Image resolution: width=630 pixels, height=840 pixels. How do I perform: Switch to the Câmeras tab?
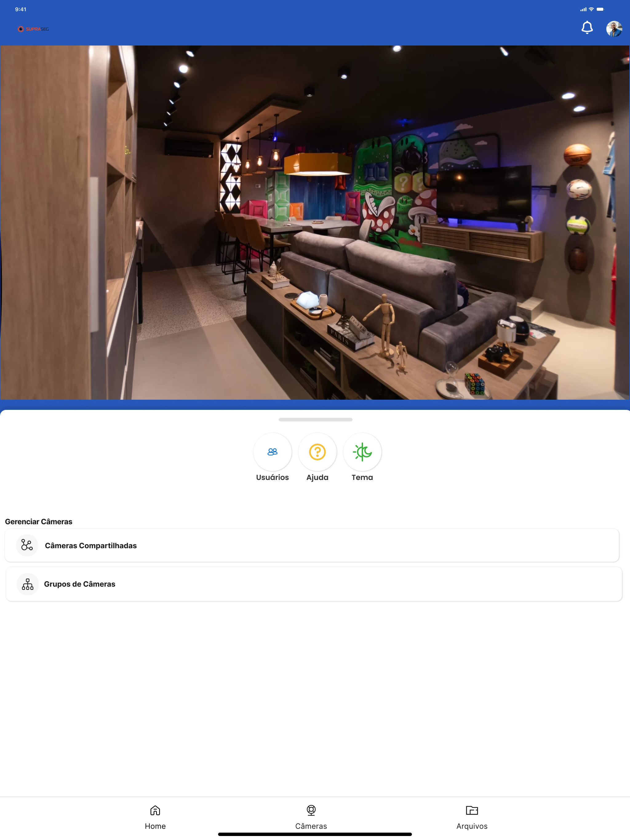coord(311,817)
